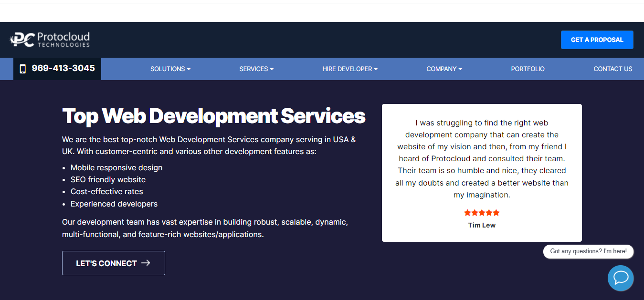
Task: Open the SERVICES dropdown
Action: point(256,69)
